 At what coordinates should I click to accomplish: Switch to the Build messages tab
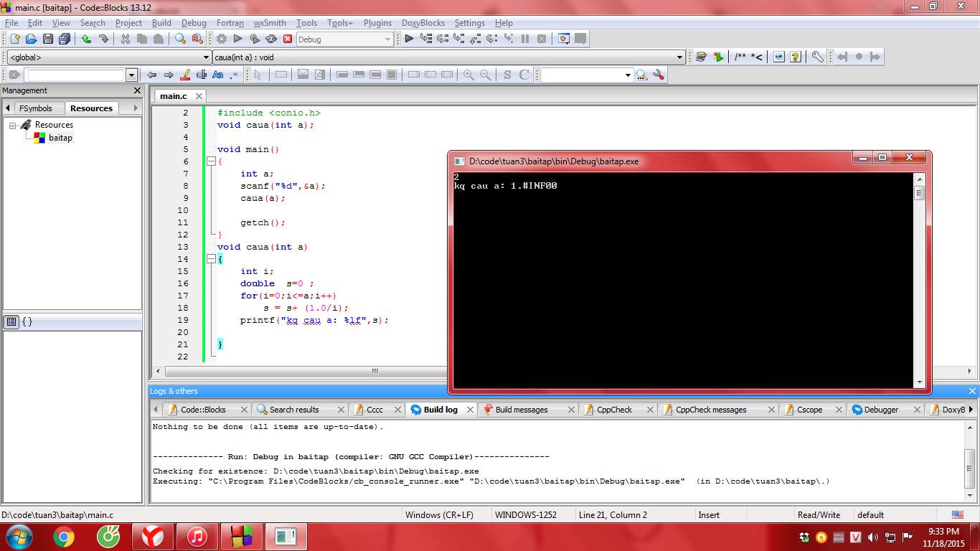click(521, 410)
